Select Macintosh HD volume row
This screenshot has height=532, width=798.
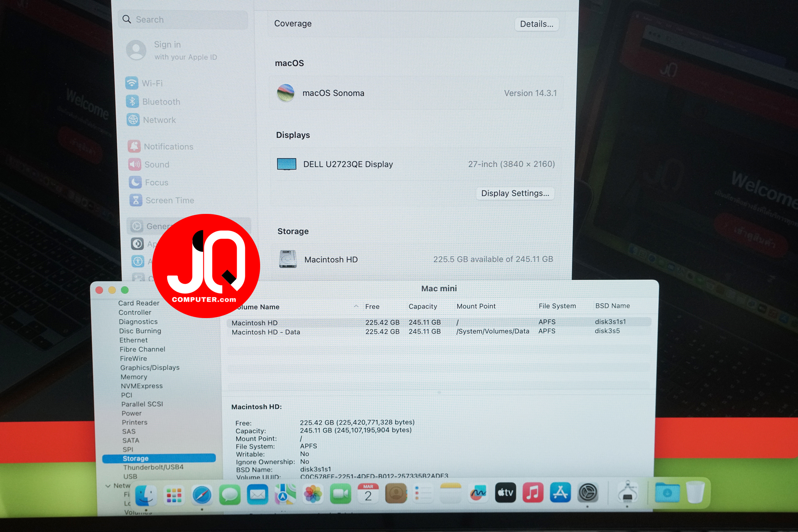coord(439,322)
